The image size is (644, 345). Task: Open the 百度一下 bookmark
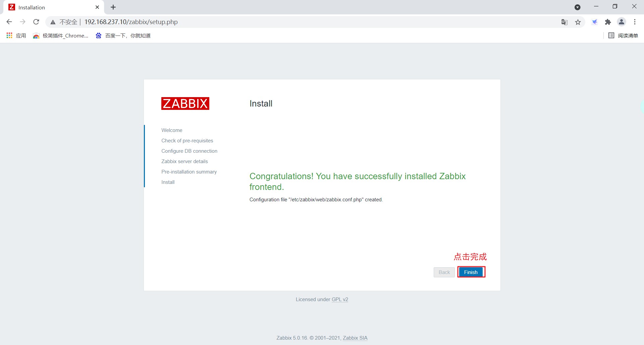pyautogui.click(x=123, y=36)
